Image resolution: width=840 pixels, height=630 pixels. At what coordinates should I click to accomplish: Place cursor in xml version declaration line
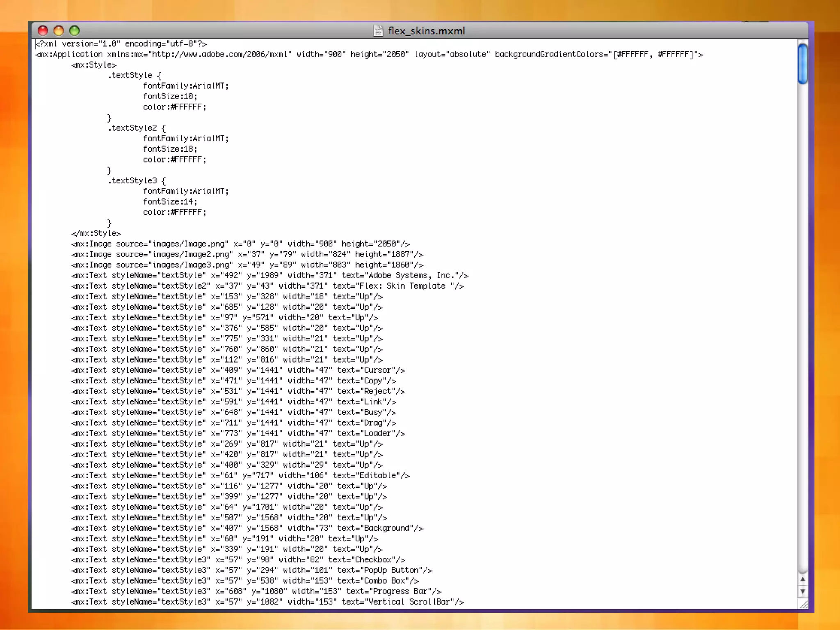[x=121, y=44]
